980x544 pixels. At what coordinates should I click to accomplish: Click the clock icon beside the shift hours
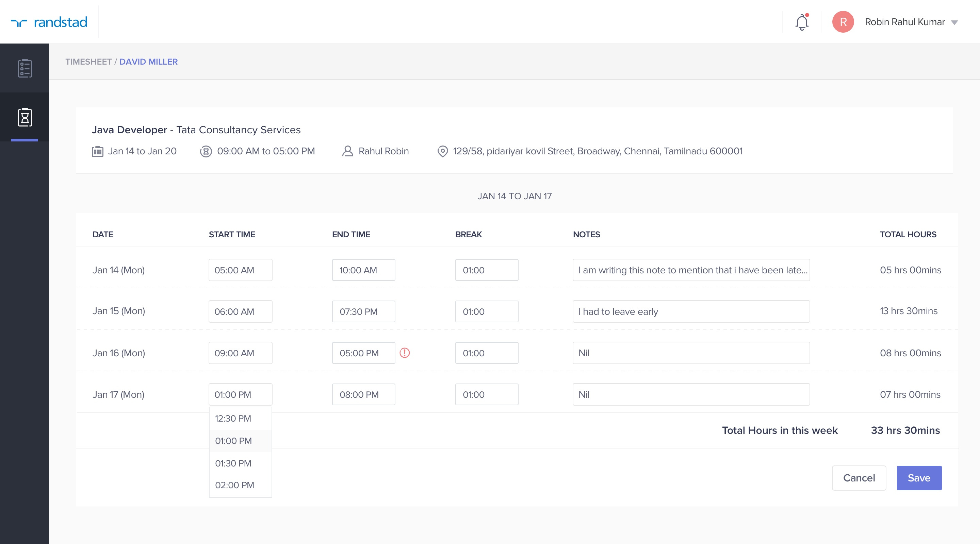[x=206, y=151]
